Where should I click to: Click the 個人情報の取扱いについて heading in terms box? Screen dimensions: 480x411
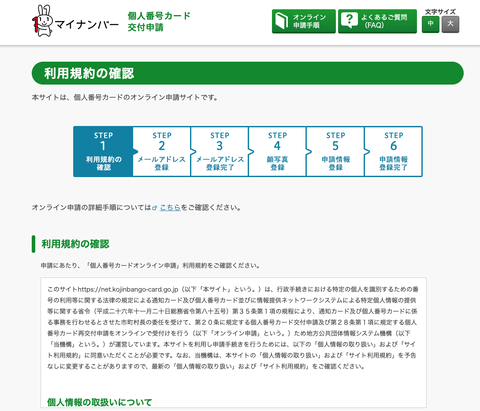coord(99,402)
